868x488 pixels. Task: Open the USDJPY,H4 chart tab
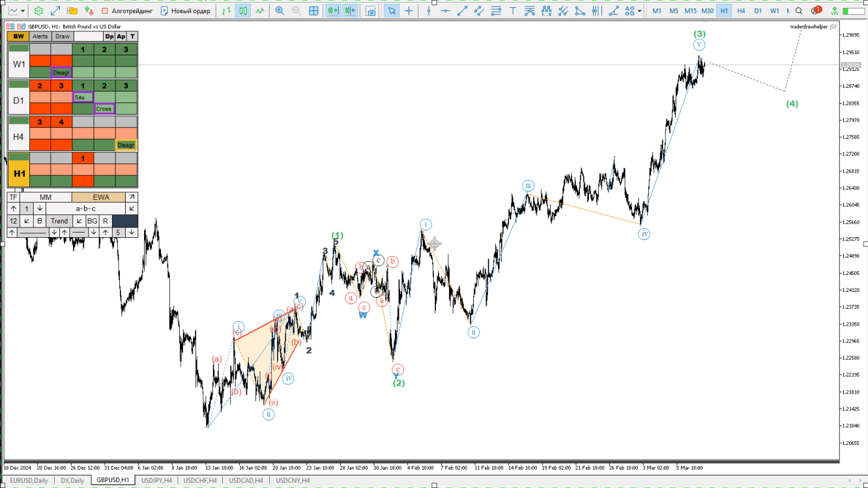point(156,480)
